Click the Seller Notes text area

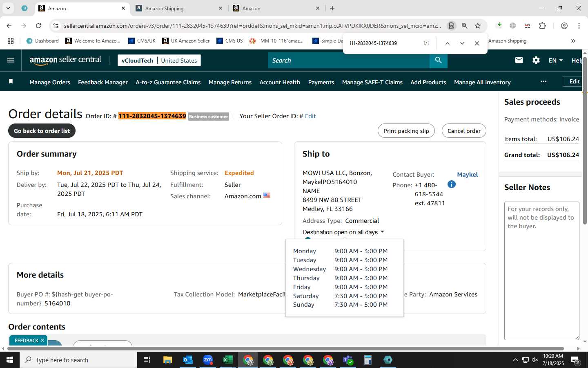coord(541,271)
